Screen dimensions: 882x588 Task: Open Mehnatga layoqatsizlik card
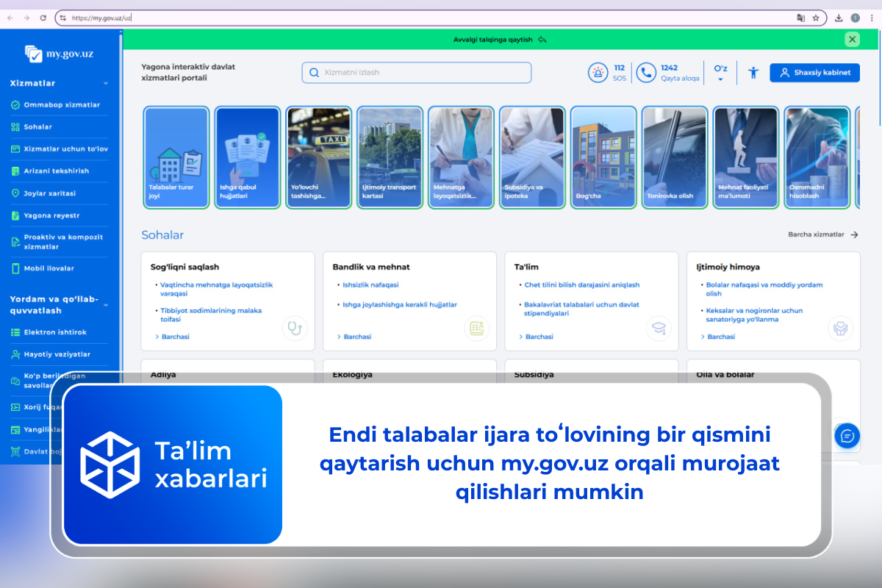(462, 157)
